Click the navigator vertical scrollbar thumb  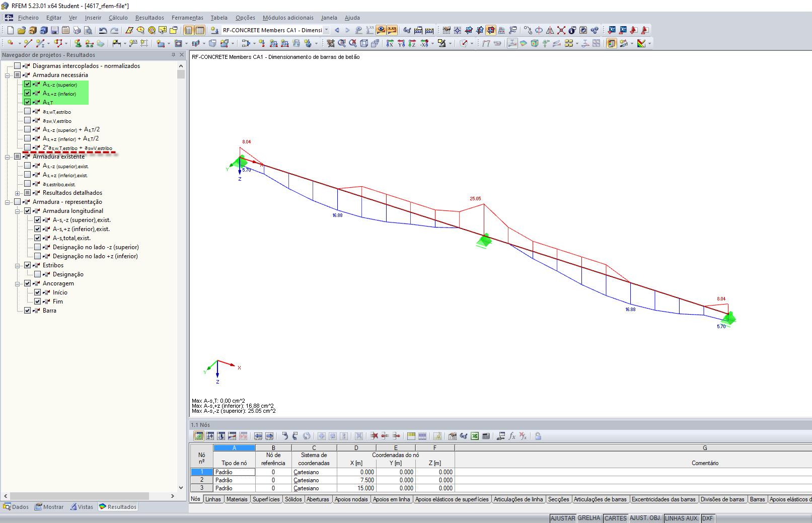point(181,74)
